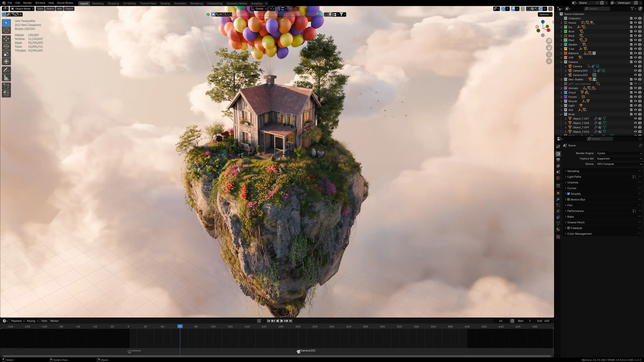Switch to rendered viewport shading
The height and width of the screenshot is (362, 644).
[540, 9]
